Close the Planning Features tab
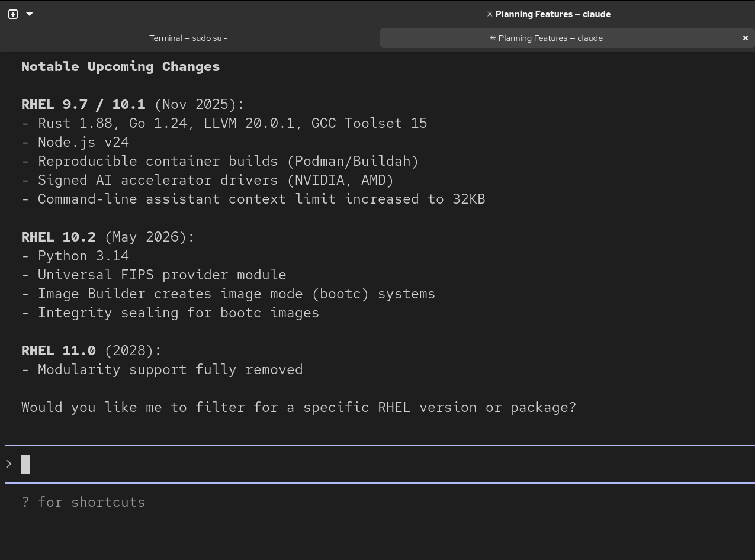The height and width of the screenshot is (560, 755). tap(746, 38)
